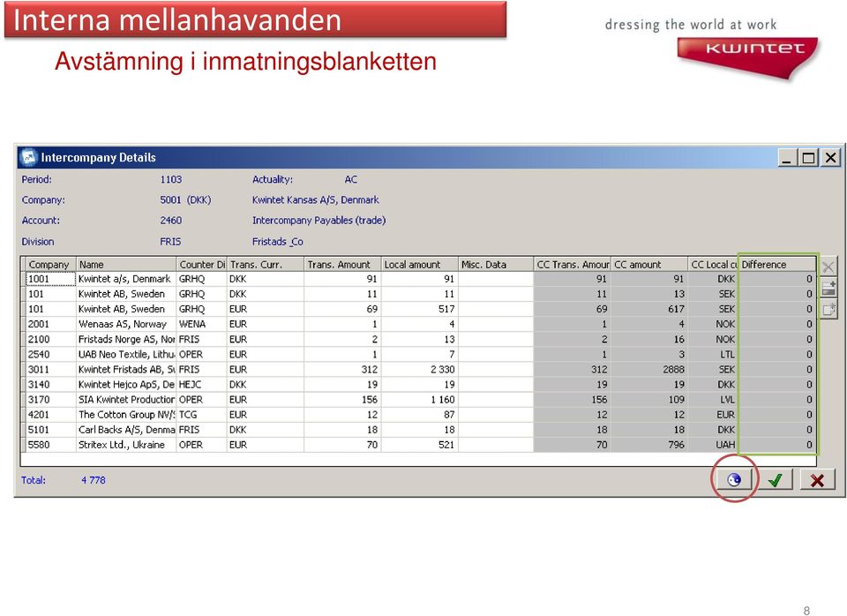
Task: Click period value 1103
Action: [x=170, y=179]
